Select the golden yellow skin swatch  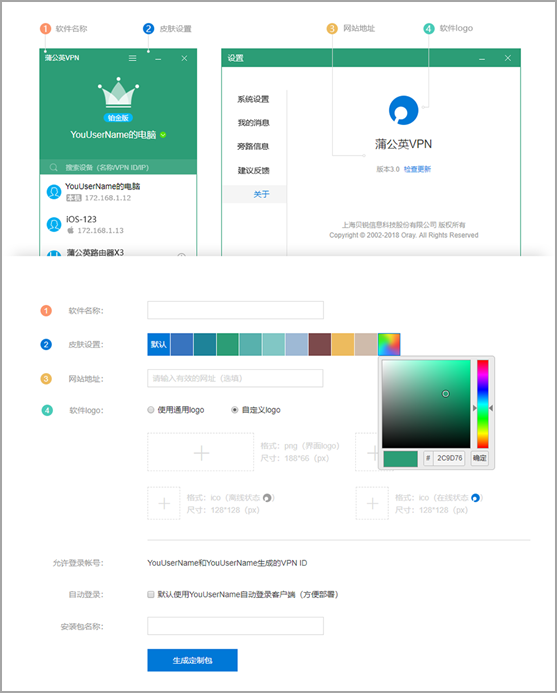(343, 344)
